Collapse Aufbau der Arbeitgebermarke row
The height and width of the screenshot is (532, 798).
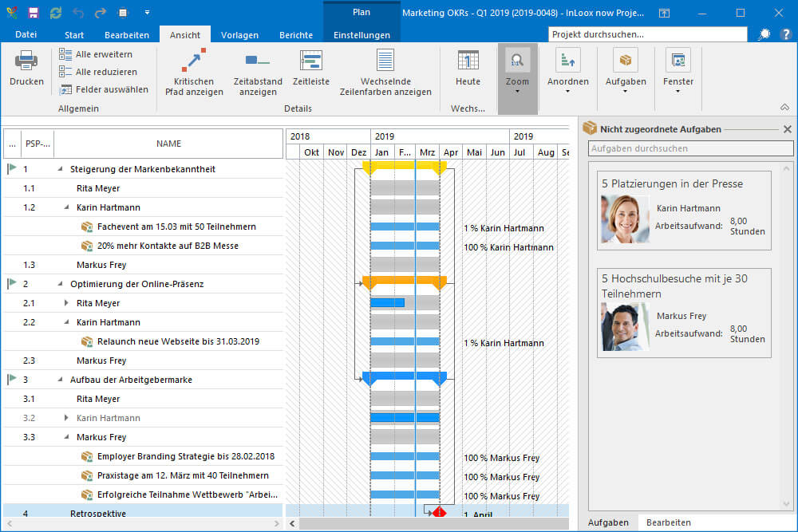tap(60, 380)
